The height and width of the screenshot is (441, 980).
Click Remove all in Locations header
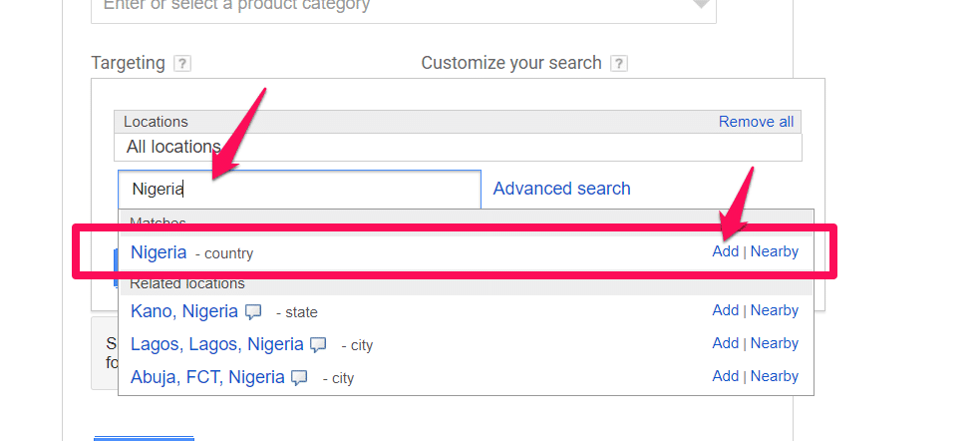[757, 122]
